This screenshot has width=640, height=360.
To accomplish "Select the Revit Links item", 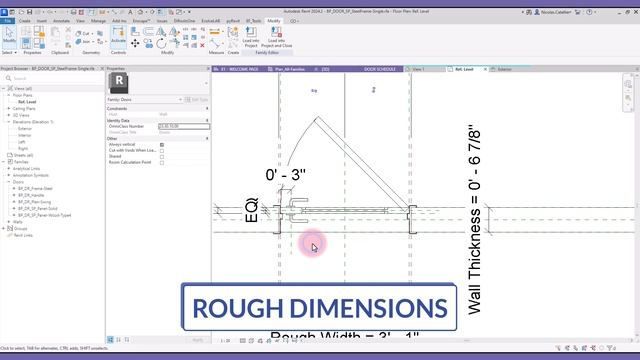I will point(23,236).
